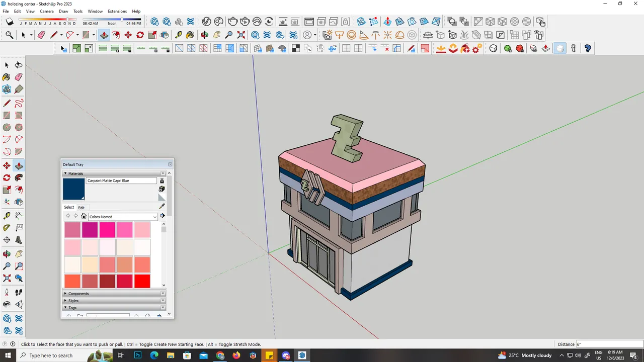
Task: Choose the Scale tool in the top toolbar
Action: click(x=152, y=35)
